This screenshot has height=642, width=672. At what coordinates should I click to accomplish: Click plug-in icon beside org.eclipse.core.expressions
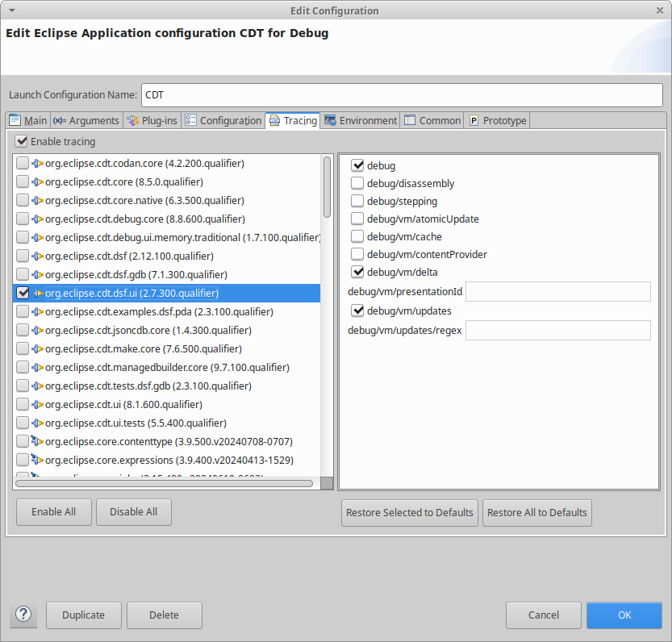37,460
